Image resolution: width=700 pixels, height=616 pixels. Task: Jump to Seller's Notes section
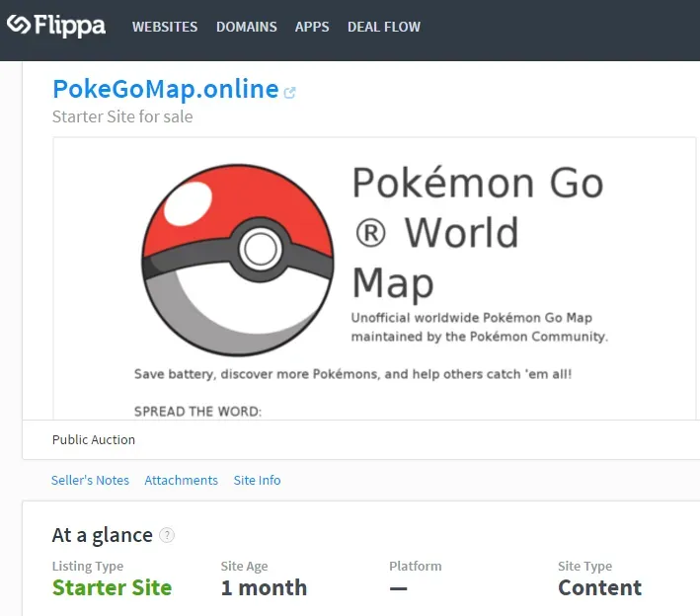90,481
